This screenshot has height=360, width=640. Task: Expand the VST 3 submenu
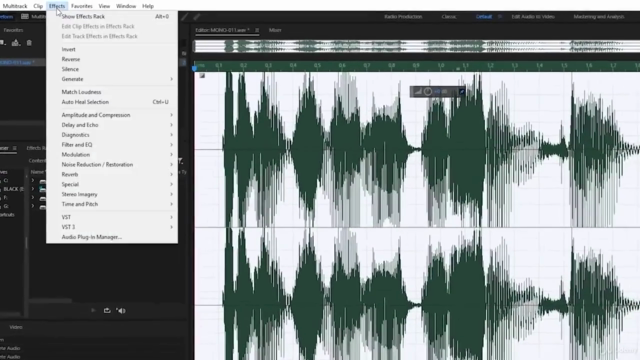click(x=112, y=227)
